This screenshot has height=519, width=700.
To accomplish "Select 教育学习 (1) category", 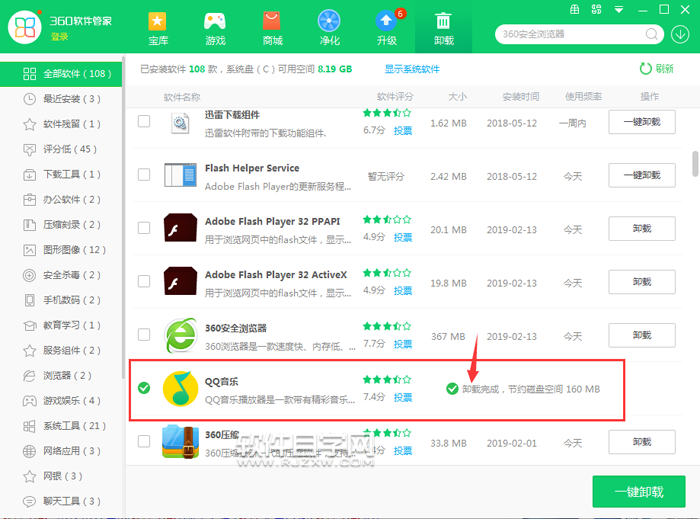I will 62,325.
